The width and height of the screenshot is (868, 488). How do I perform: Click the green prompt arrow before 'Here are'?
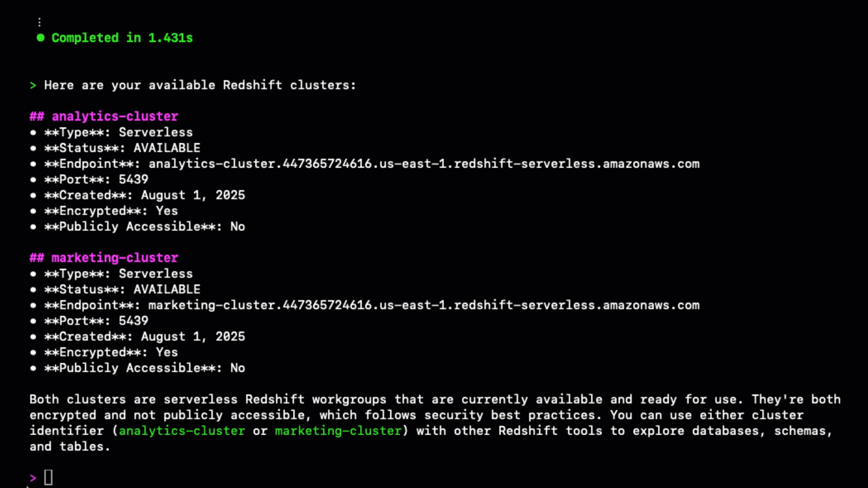coord(33,85)
